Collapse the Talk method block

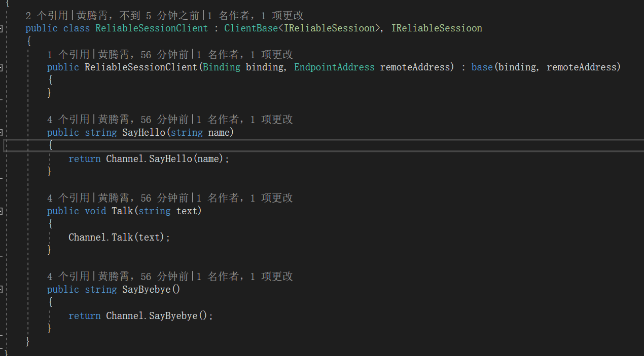click(2, 211)
